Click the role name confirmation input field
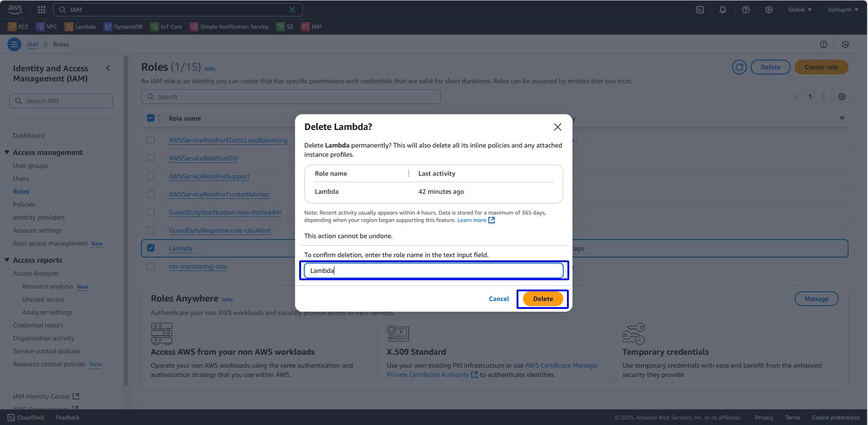This screenshot has height=425, width=868. (433, 271)
